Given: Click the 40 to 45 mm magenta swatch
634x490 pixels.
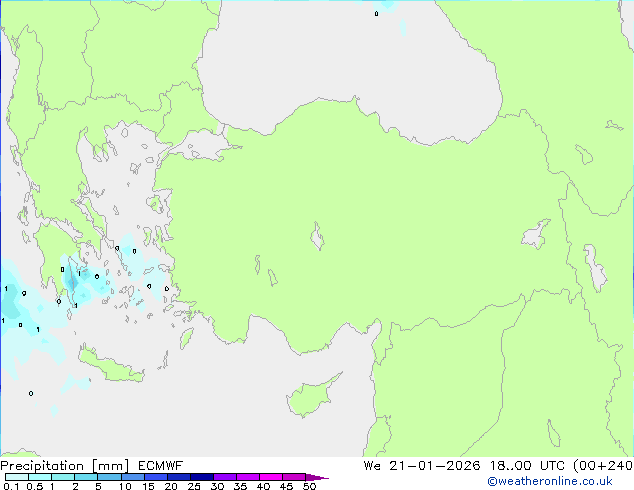Looking at the screenshot, I should 271,477.
